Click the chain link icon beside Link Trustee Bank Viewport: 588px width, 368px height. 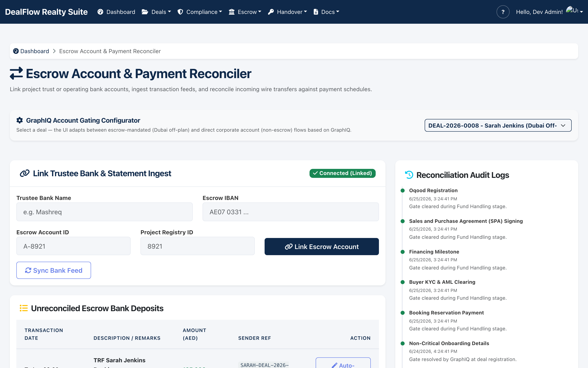tap(24, 173)
